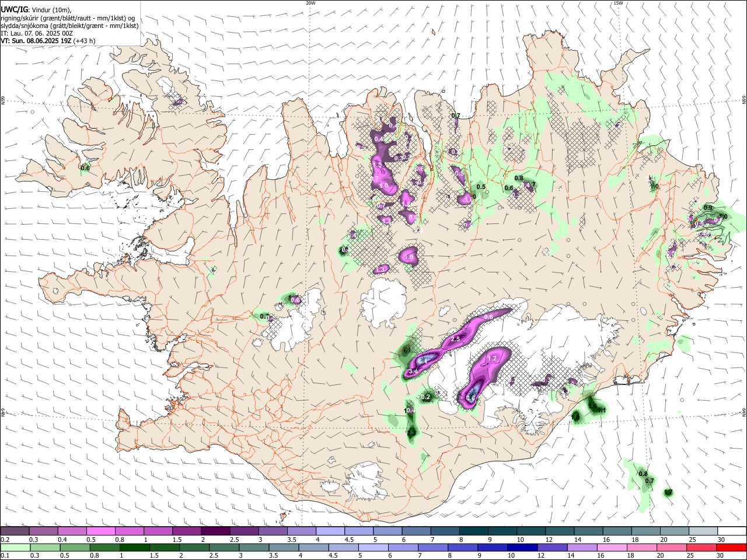This screenshot has height=560, width=747.
Task: Select the violet 14–16 rain legend swatch
Action: 582,548
